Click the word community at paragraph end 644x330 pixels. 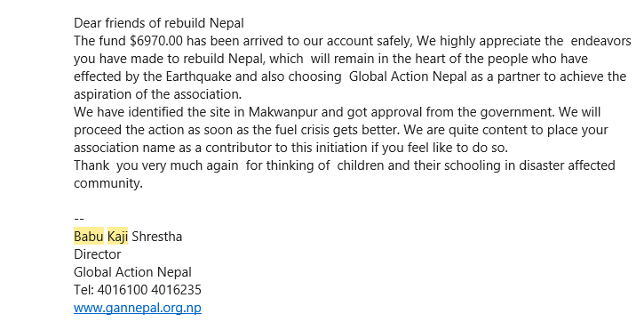(x=108, y=183)
